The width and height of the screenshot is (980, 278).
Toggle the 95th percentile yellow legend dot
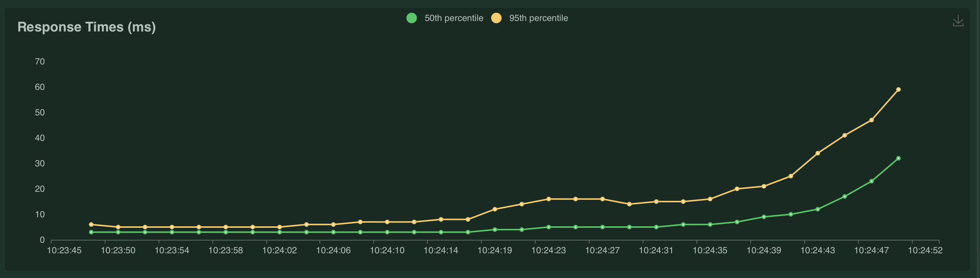click(x=496, y=18)
